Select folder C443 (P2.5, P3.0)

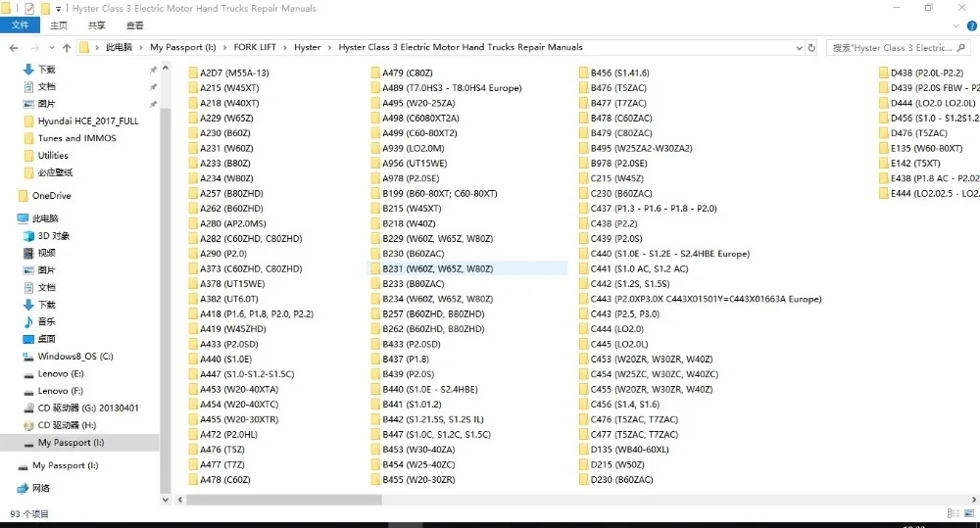click(619, 313)
